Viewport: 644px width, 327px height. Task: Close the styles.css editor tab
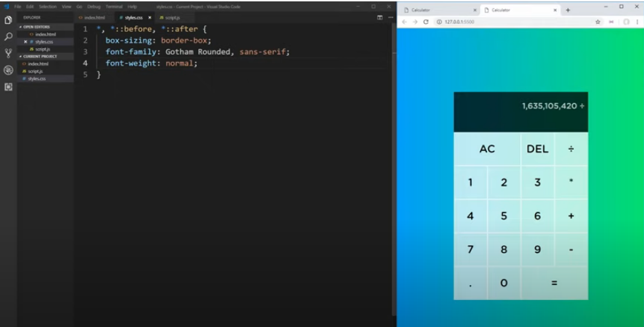(x=149, y=17)
